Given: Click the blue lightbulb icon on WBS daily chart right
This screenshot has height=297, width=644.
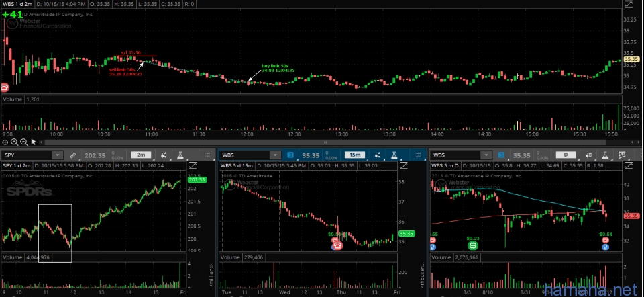Looking at the screenshot, I should point(605,247).
